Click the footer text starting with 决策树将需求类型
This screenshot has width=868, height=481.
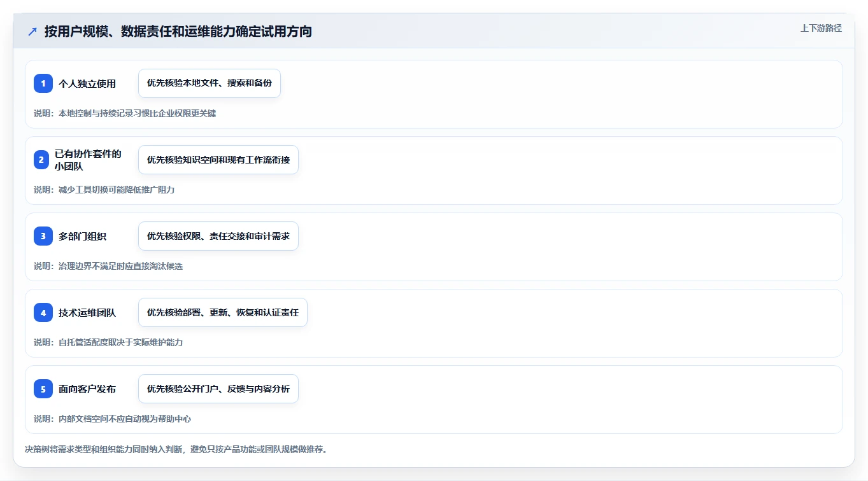click(x=176, y=449)
